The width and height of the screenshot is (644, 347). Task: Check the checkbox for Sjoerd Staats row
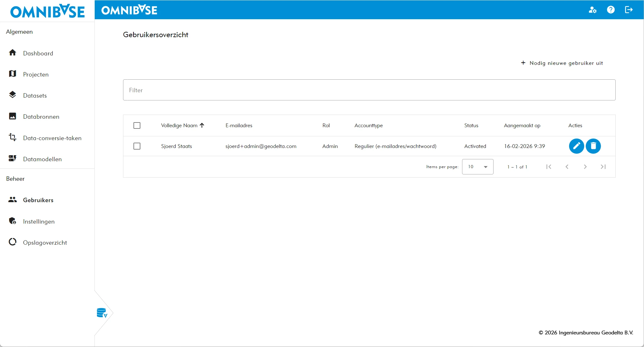pyautogui.click(x=137, y=146)
